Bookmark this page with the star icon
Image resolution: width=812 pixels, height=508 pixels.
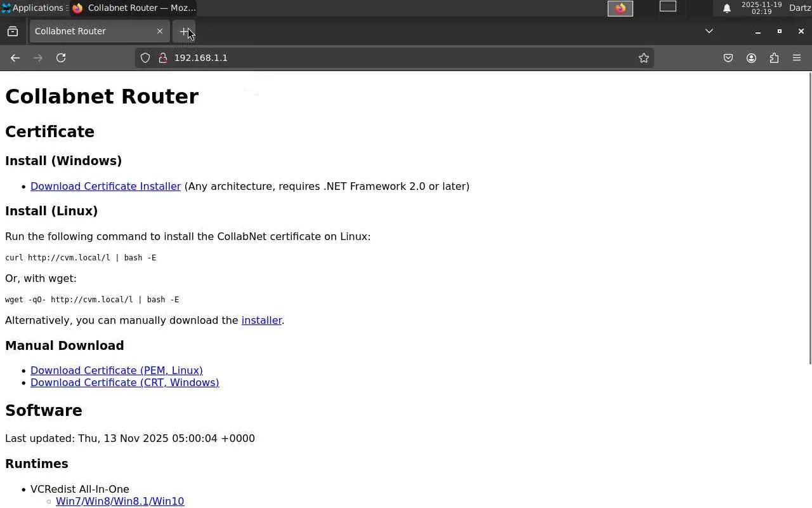(644, 58)
